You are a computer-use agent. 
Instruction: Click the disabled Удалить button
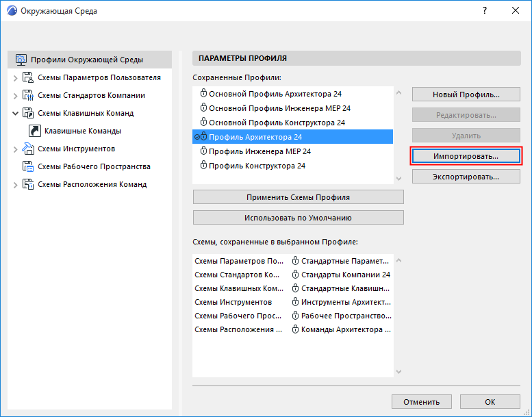coord(466,136)
